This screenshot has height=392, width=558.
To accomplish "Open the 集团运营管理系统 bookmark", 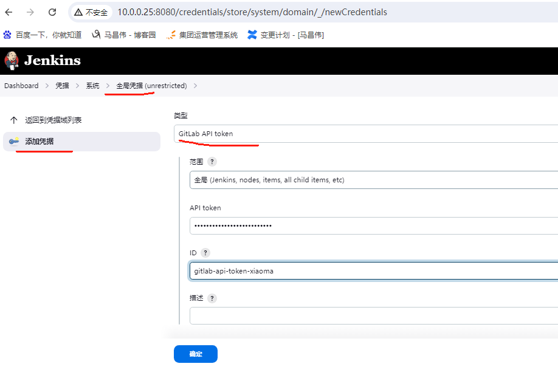I will pos(202,35).
